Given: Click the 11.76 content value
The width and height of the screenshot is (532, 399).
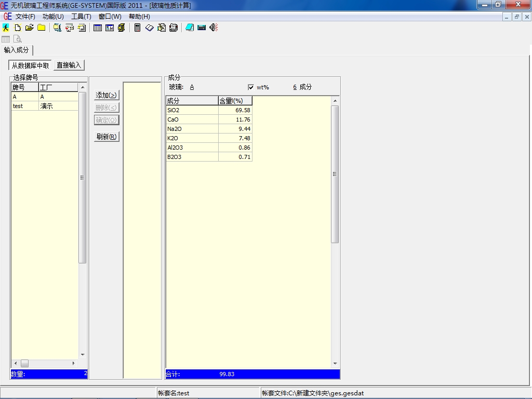Looking at the screenshot, I should (235, 119).
